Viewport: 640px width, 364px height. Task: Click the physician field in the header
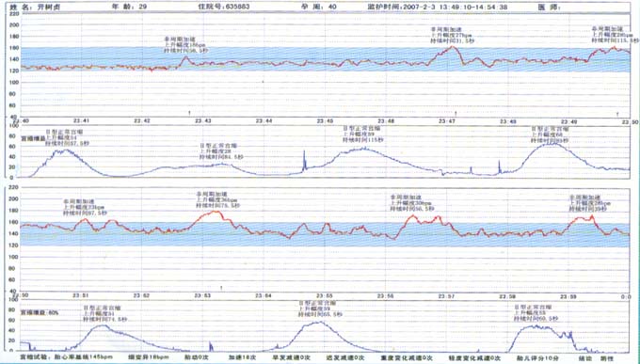pos(550,7)
